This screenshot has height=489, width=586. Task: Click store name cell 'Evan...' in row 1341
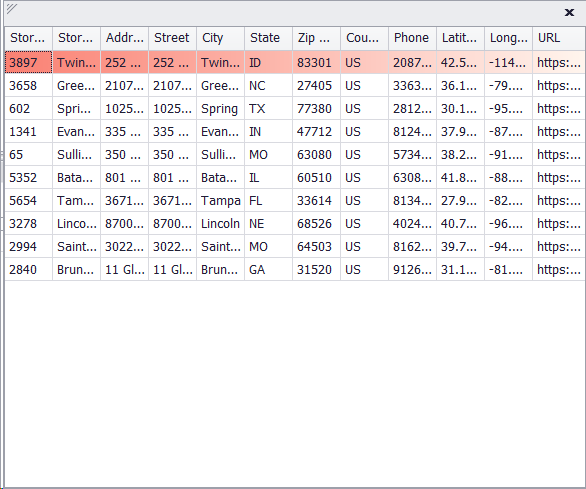coord(77,132)
